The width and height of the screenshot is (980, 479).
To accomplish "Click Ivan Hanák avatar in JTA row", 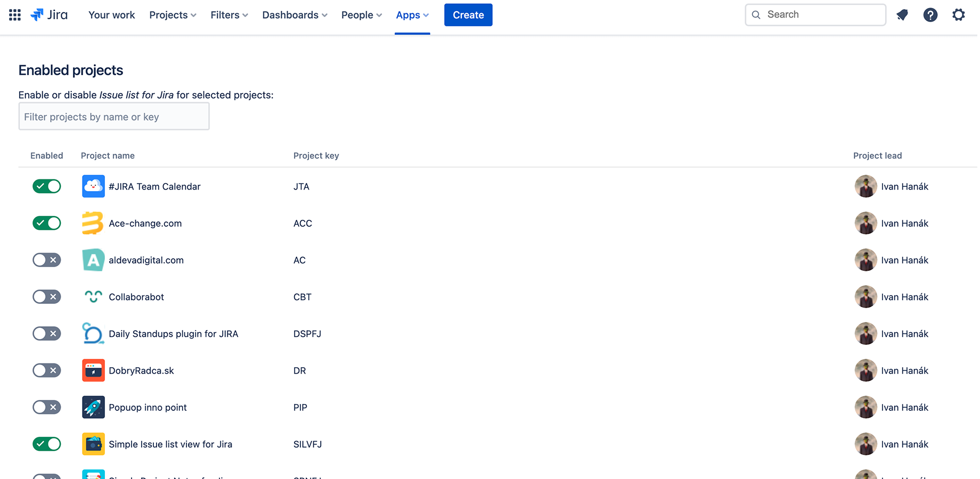I will click(866, 186).
